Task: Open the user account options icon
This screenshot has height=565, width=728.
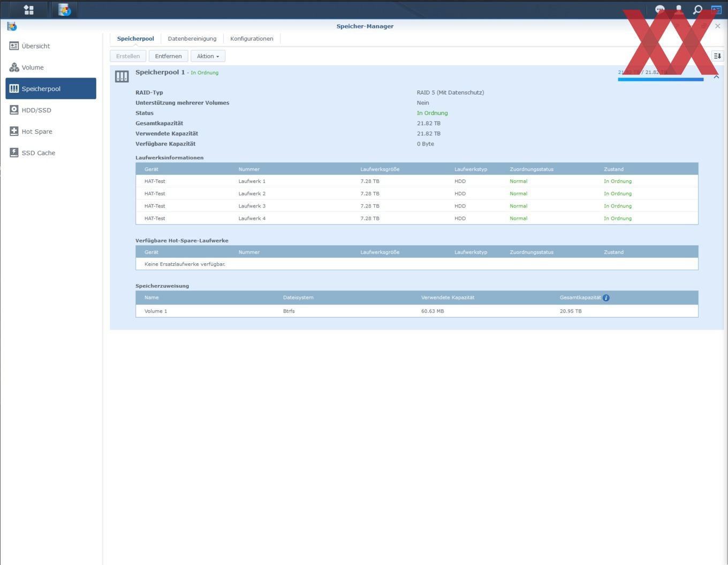Action: pyautogui.click(x=679, y=10)
